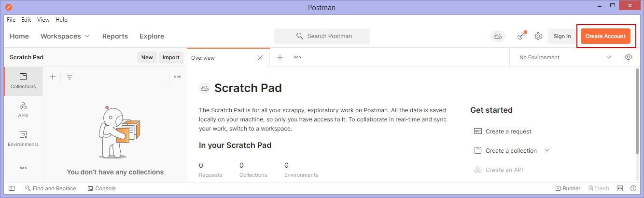Click the Scratch Pad heading cloud icon
This screenshot has width=644, height=198.
pyautogui.click(x=205, y=88)
